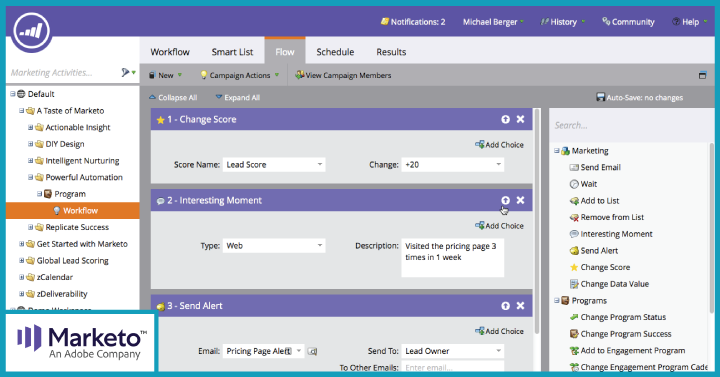Open Notifications: 2
Image resolution: width=720 pixels, height=377 pixels.
(413, 22)
